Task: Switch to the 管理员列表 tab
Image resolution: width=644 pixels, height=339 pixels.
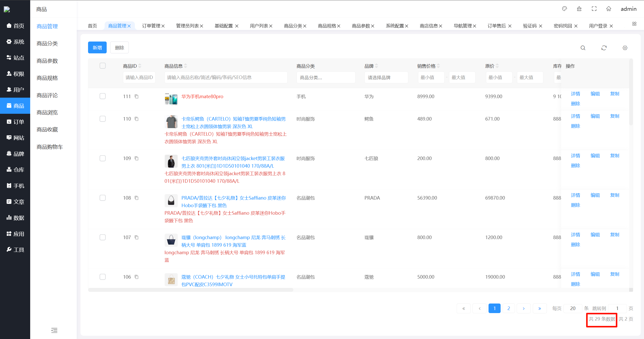Action: [187, 26]
